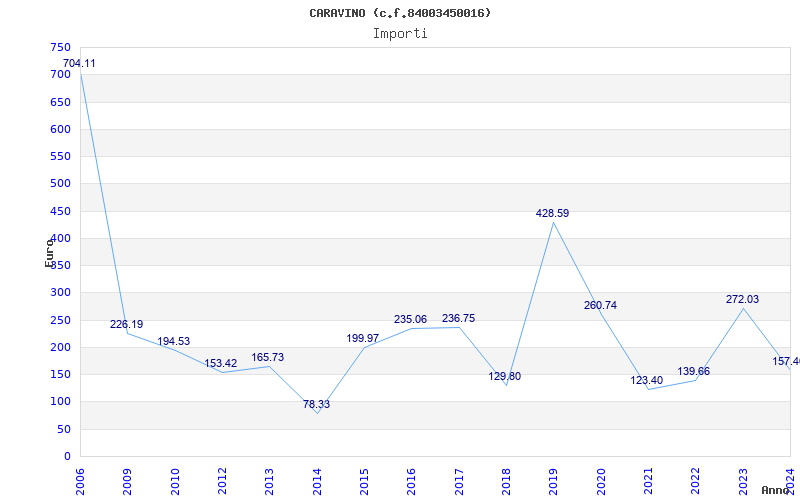Image resolution: width=800 pixels, height=500 pixels.
Task: Click the 700 y-axis tick label
Action: point(60,74)
